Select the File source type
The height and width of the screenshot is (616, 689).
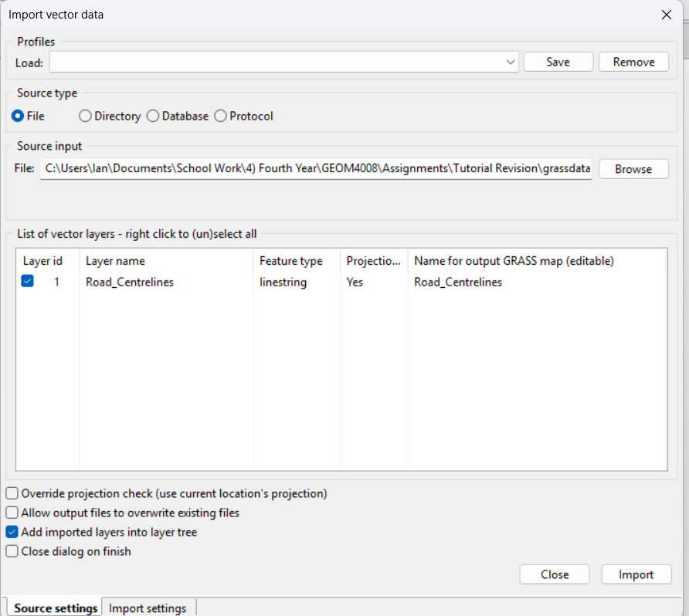point(17,116)
